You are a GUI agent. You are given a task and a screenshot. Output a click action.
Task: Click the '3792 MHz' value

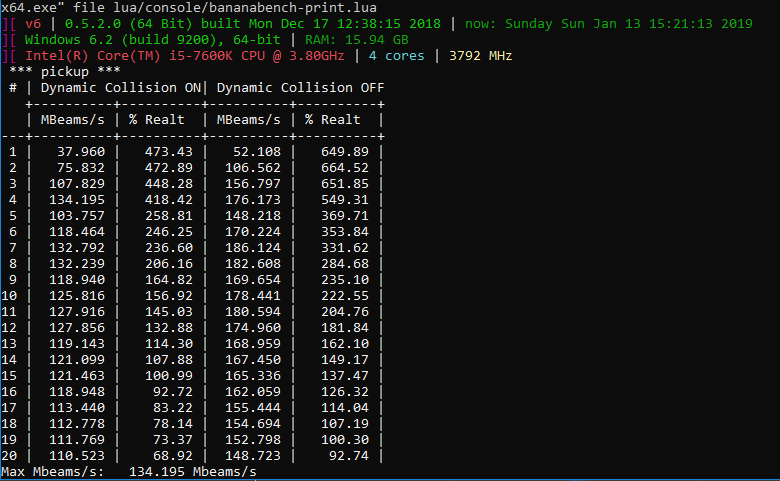pos(481,56)
